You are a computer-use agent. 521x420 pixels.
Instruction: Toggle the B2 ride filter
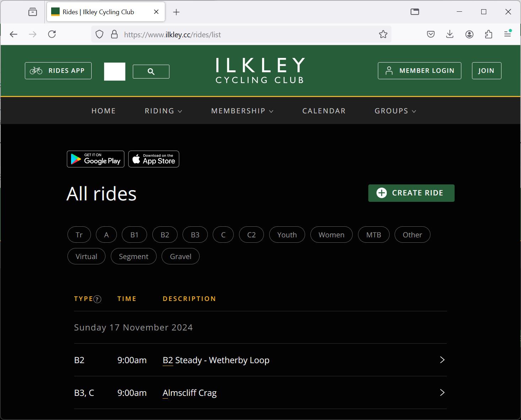pyautogui.click(x=165, y=235)
